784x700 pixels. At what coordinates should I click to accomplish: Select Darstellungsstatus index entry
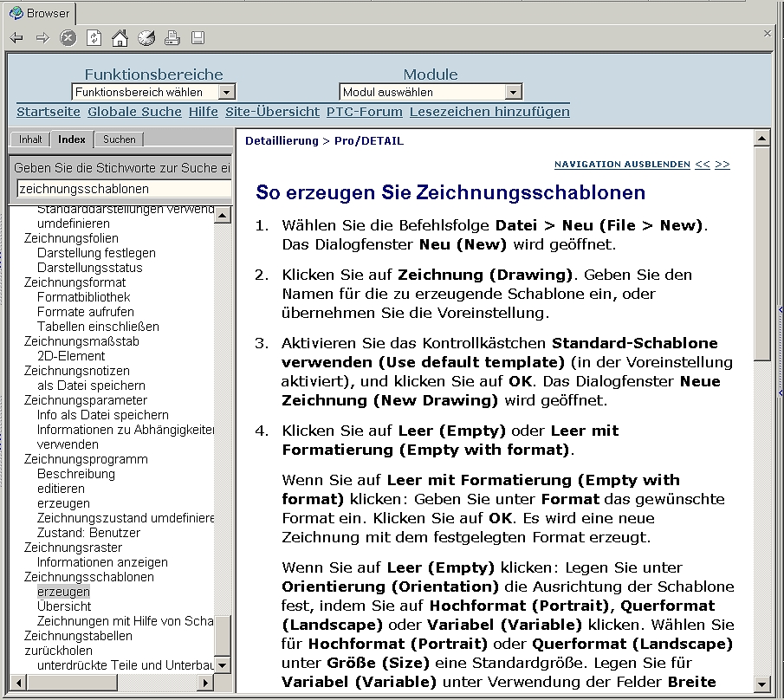[x=89, y=268]
